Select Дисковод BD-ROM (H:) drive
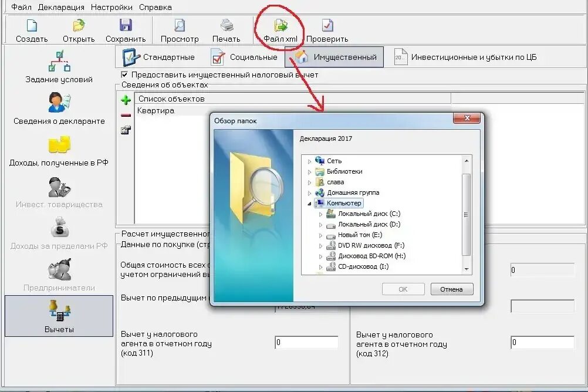 tap(372, 256)
